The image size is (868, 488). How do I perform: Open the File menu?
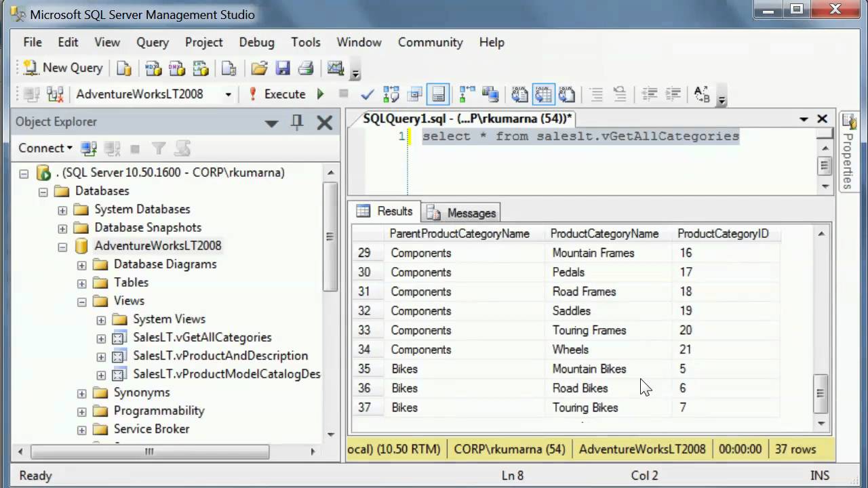click(33, 42)
